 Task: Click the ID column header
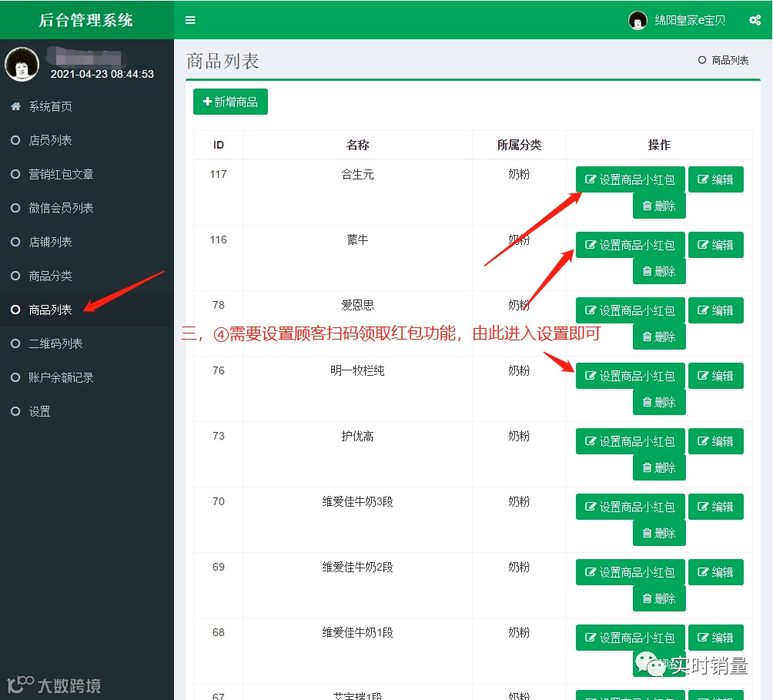tap(219, 145)
